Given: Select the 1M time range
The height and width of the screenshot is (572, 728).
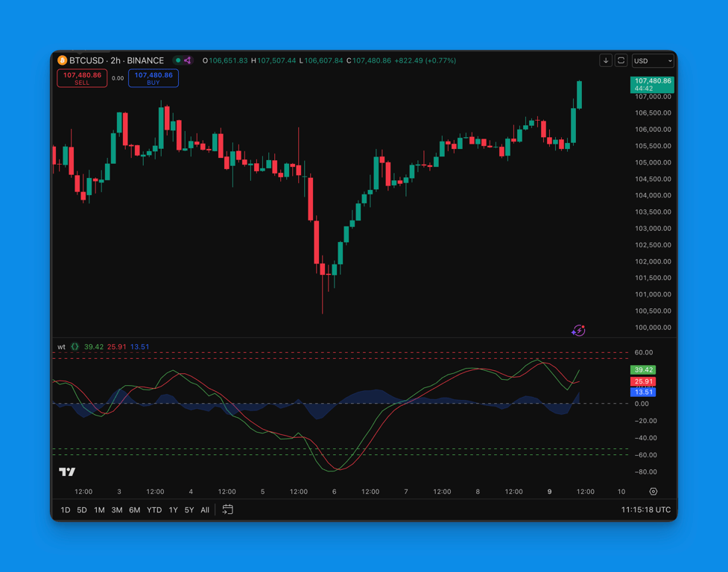Looking at the screenshot, I should (x=99, y=510).
